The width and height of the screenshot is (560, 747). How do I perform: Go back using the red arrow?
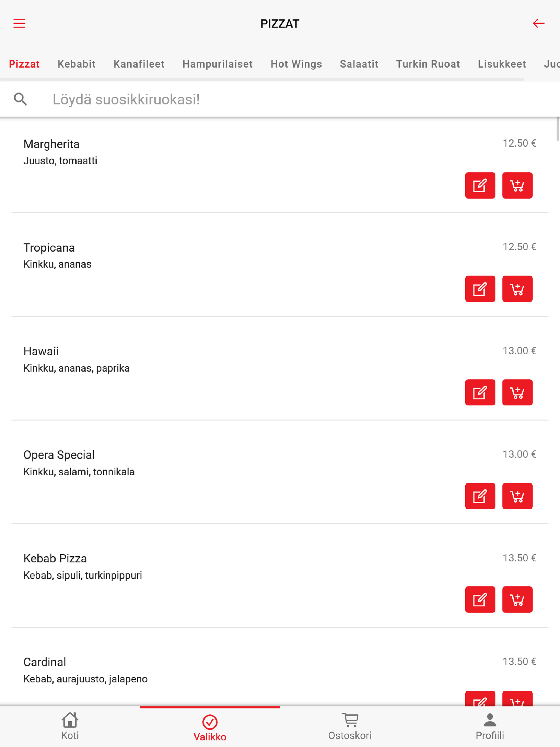point(538,23)
